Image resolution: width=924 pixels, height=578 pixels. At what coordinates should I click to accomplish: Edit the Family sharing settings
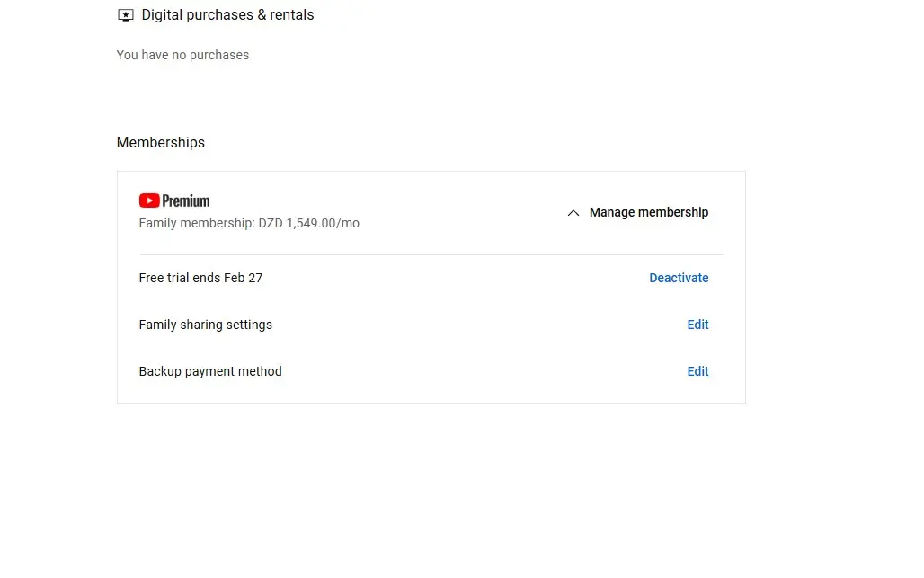tap(697, 325)
